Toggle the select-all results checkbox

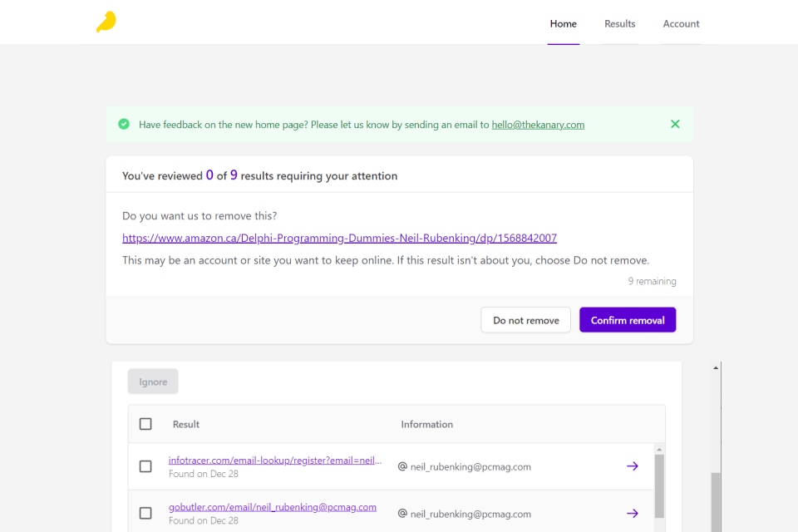point(145,424)
